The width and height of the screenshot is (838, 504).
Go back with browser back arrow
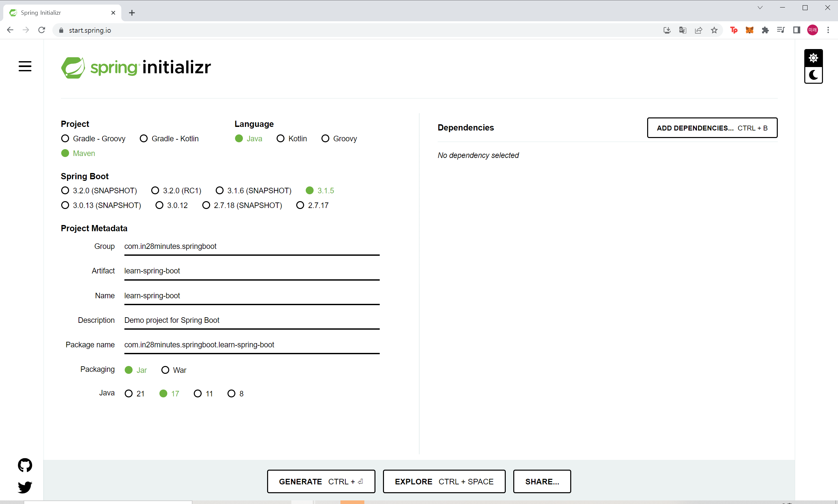10,30
